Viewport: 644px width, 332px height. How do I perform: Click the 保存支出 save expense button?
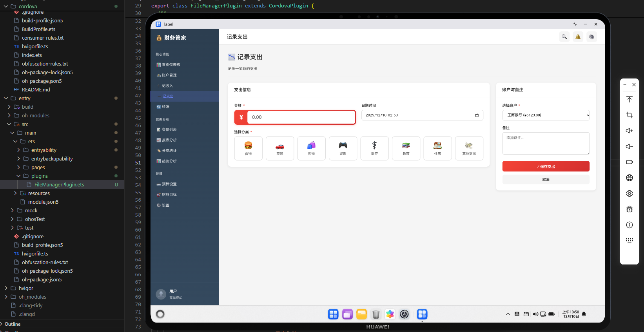pos(546,166)
